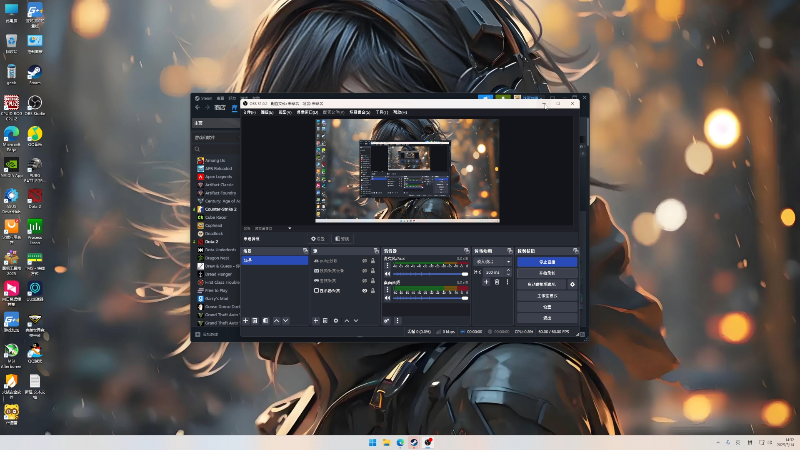
Task: Toggle visibility of the window capture source
Action: pyautogui.click(x=364, y=271)
